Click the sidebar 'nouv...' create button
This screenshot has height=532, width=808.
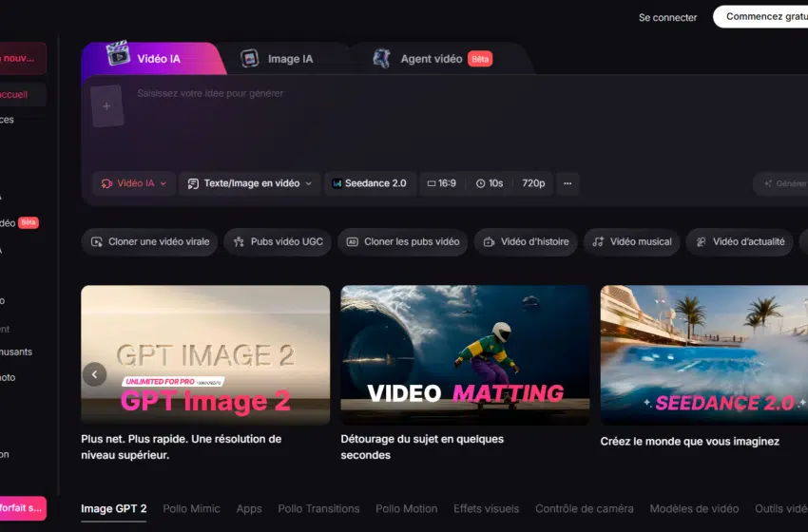pyautogui.click(x=23, y=58)
